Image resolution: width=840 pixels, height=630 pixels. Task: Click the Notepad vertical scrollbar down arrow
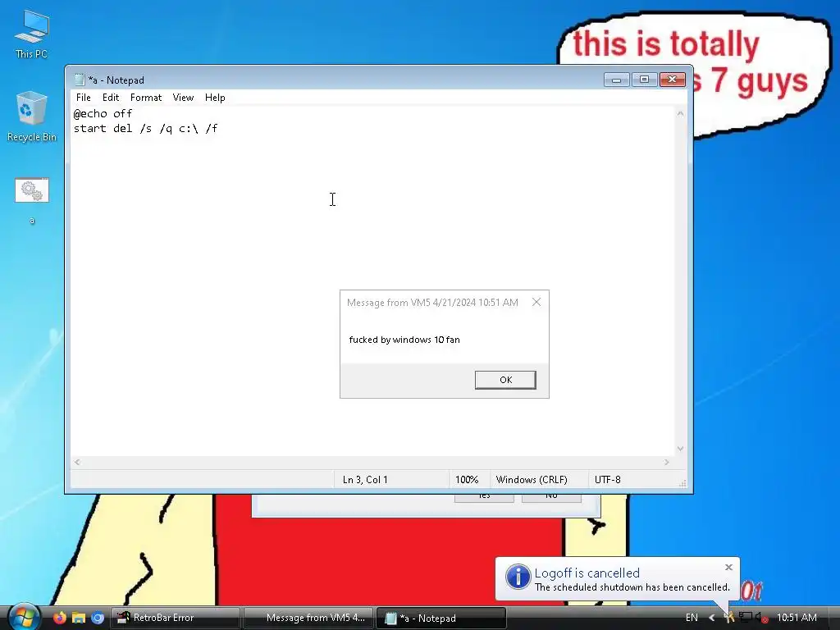click(x=680, y=449)
